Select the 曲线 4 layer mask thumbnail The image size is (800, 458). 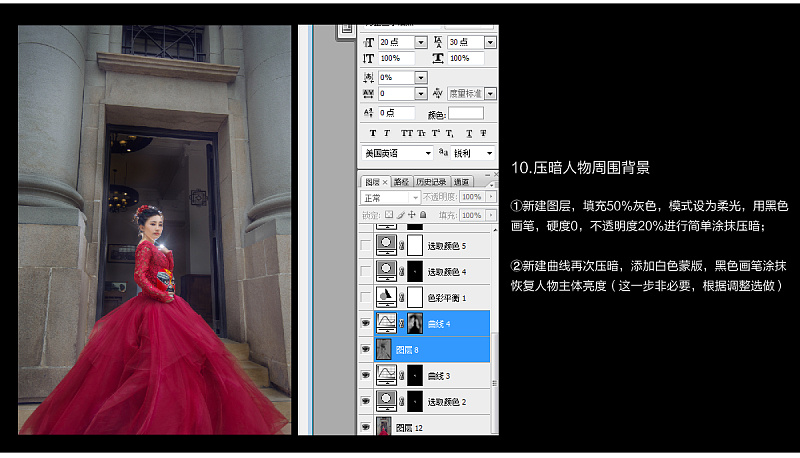[415, 323]
